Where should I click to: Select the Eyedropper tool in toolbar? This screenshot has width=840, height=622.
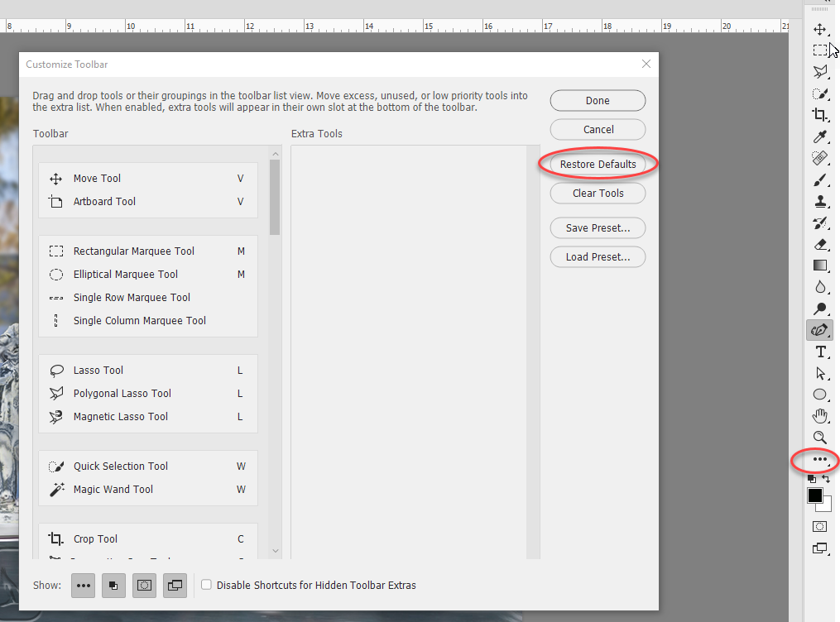pyautogui.click(x=819, y=136)
